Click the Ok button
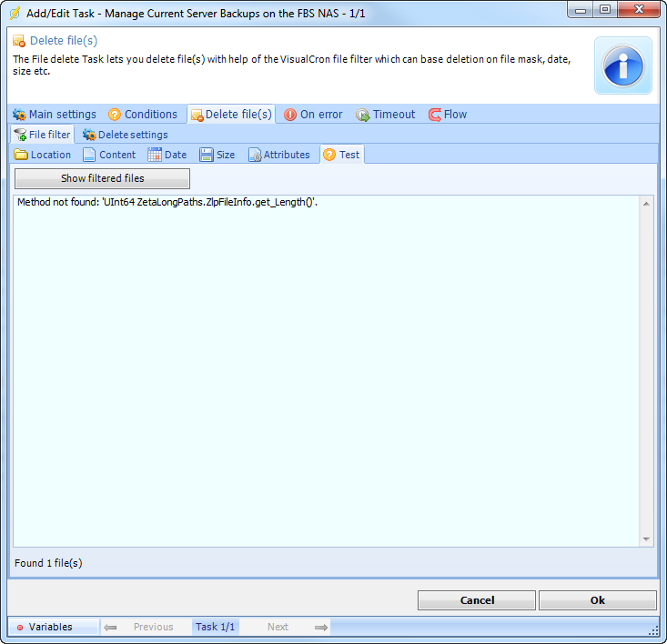Image resolution: width=667 pixels, height=644 pixels. click(x=598, y=600)
